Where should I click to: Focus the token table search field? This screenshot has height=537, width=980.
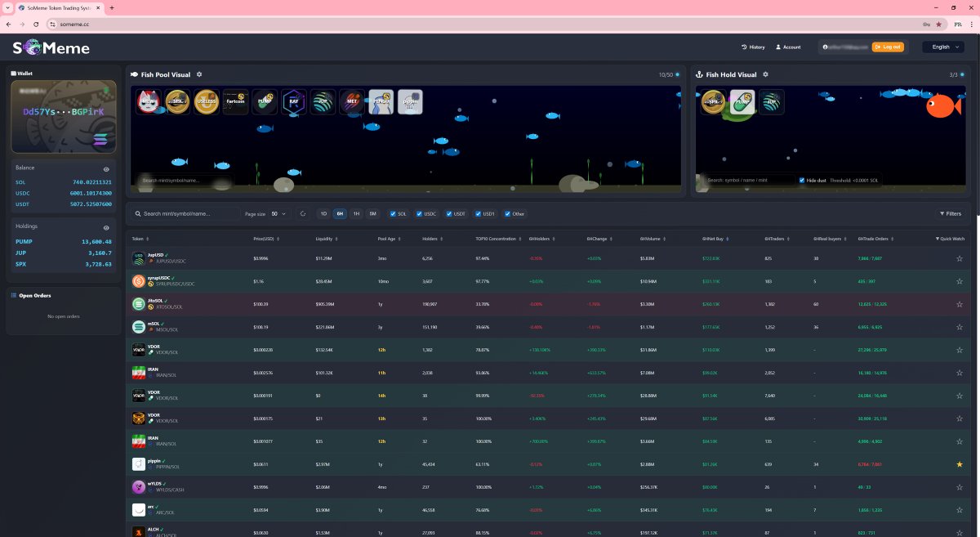(186, 213)
